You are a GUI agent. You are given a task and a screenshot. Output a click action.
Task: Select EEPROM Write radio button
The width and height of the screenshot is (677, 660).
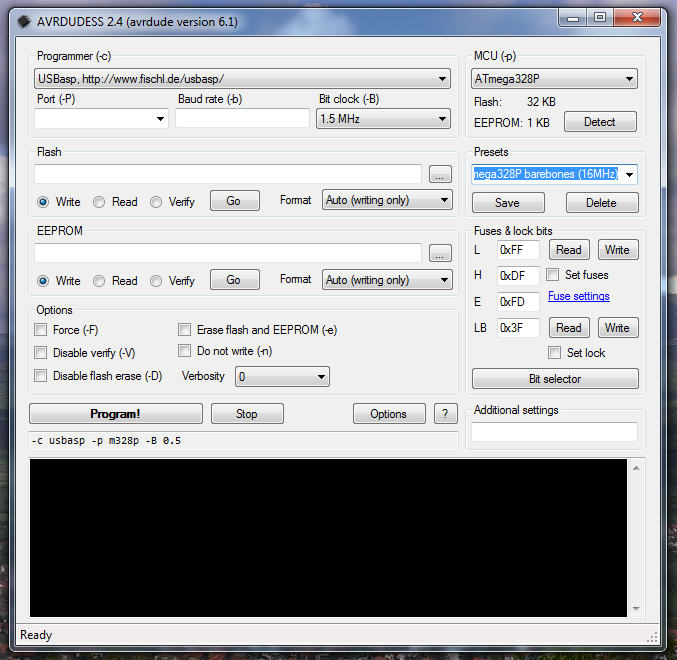point(43,281)
